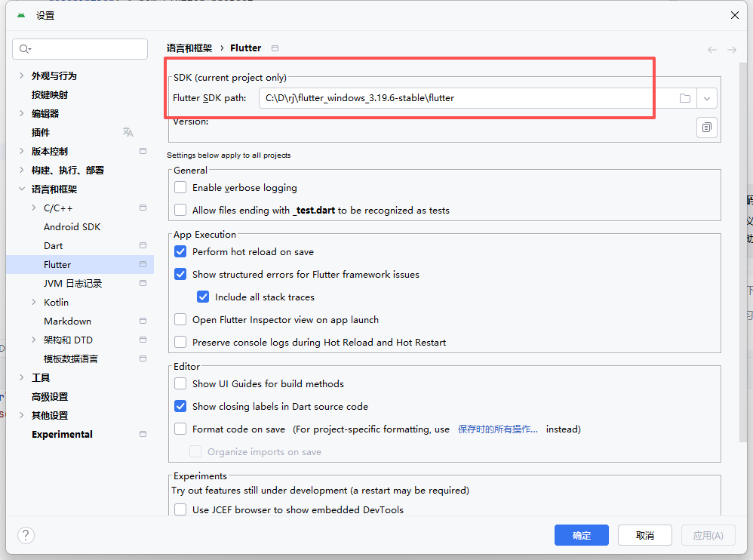Navigate back with left arrow
Image resolution: width=753 pixels, height=560 pixels.
coord(712,50)
